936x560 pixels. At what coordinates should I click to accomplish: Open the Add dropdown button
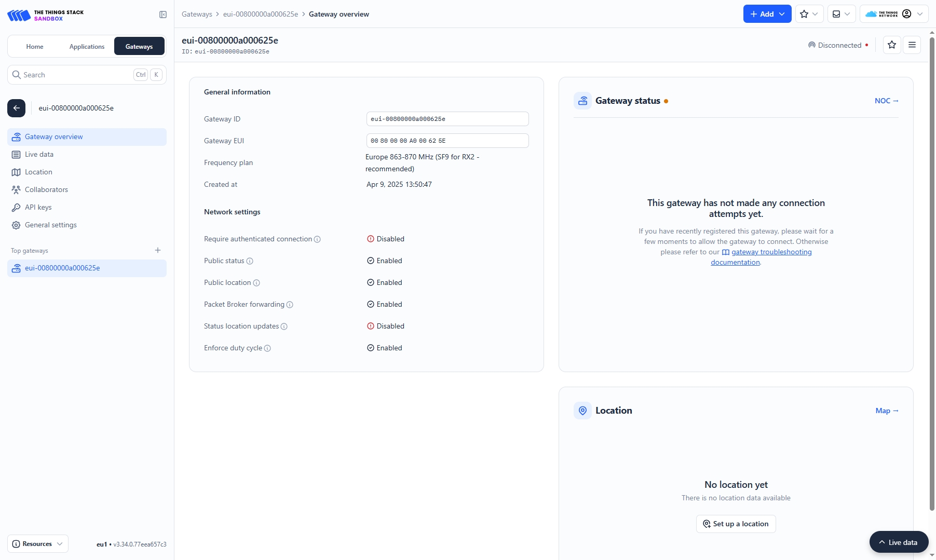tap(767, 14)
